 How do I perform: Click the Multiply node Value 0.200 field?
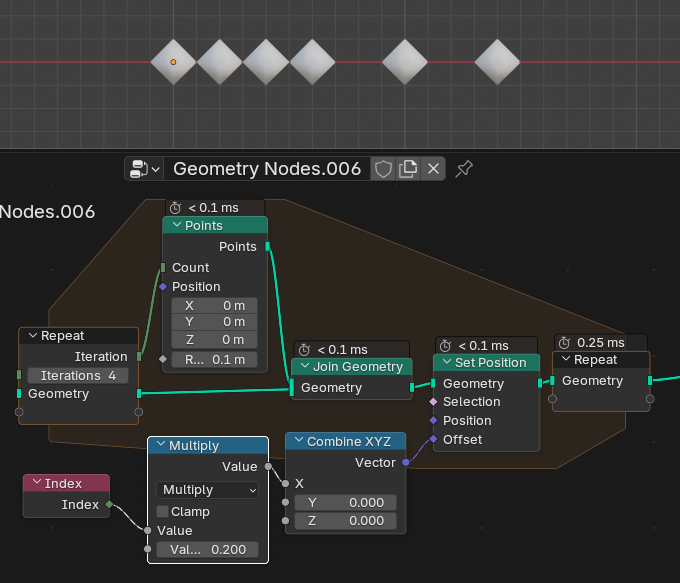click(x=207, y=549)
